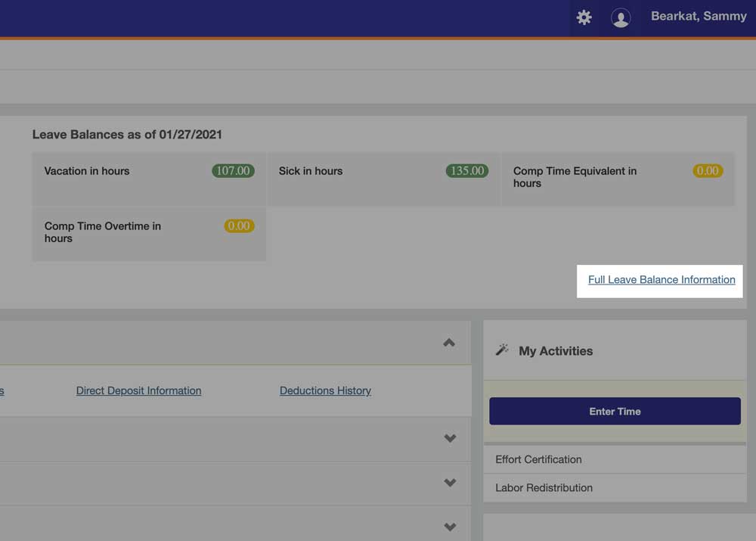Click the profile avatar icon

621,17
